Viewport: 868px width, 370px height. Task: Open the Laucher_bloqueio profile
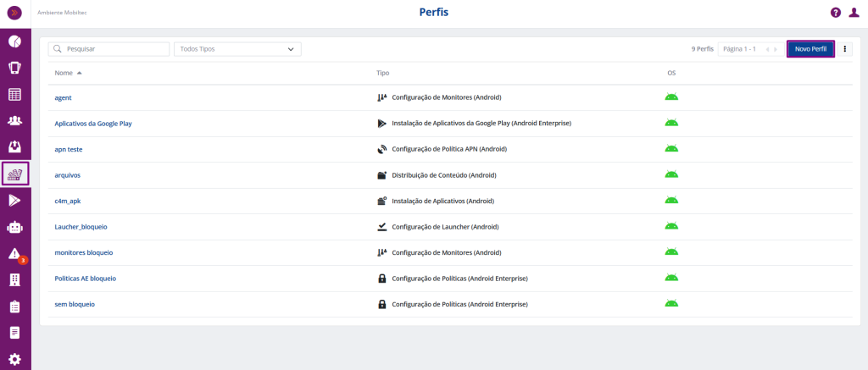coord(81,227)
